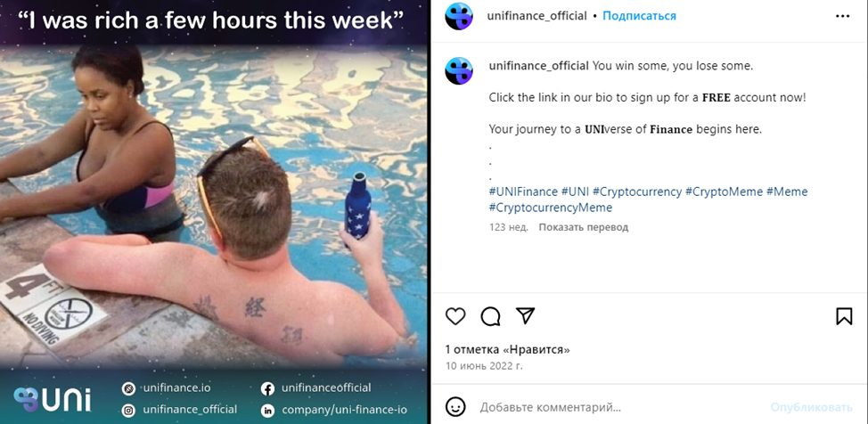This screenshot has height=424, width=868.
Task: Open #UNIFinance hashtag
Action: point(523,192)
